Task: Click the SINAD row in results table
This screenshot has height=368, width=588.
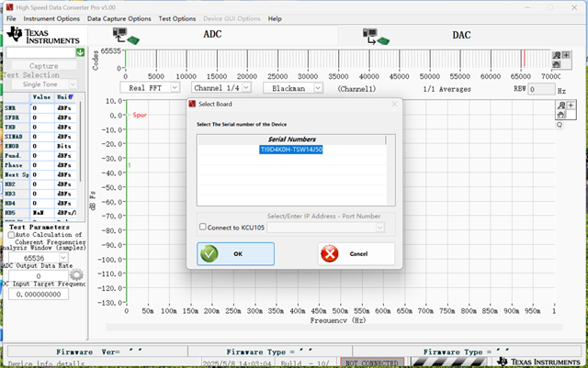Action: point(40,137)
